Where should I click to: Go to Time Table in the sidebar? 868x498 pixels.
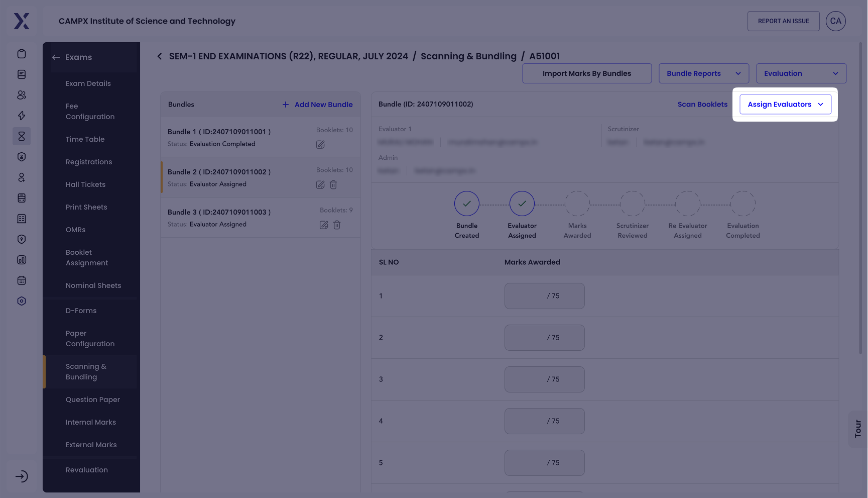click(x=85, y=139)
